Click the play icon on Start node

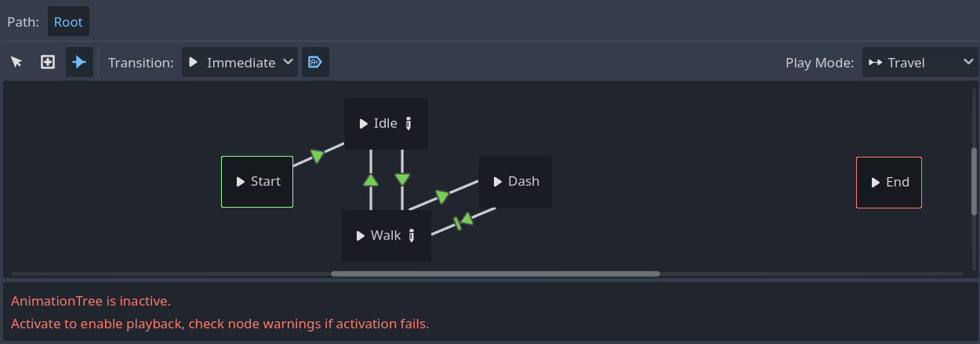point(241,182)
